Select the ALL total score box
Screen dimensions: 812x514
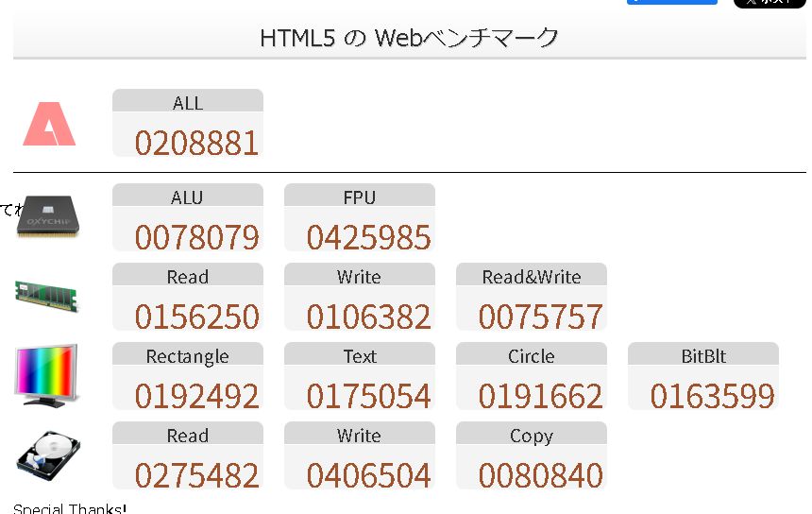click(188, 124)
